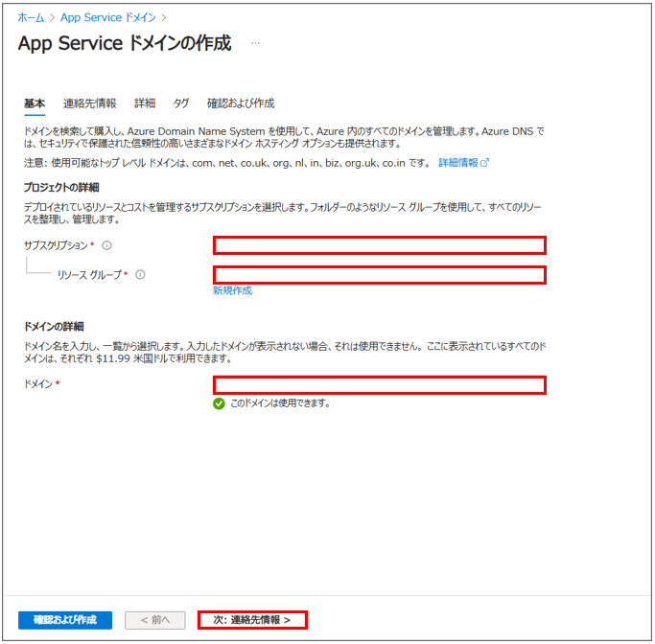Click the このドメインは使用できます message
The image size is (655, 644).
[x=280, y=403]
